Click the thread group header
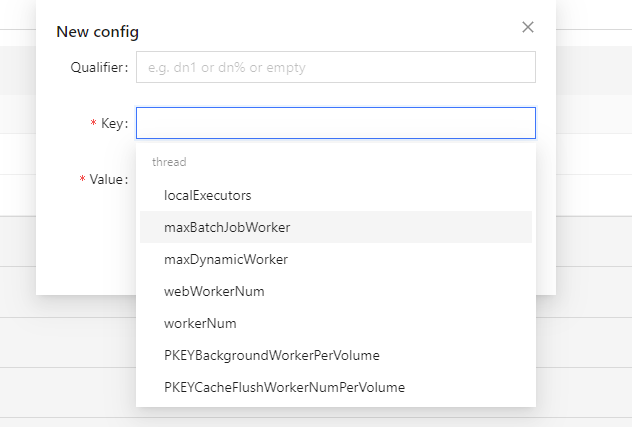 click(x=169, y=162)
